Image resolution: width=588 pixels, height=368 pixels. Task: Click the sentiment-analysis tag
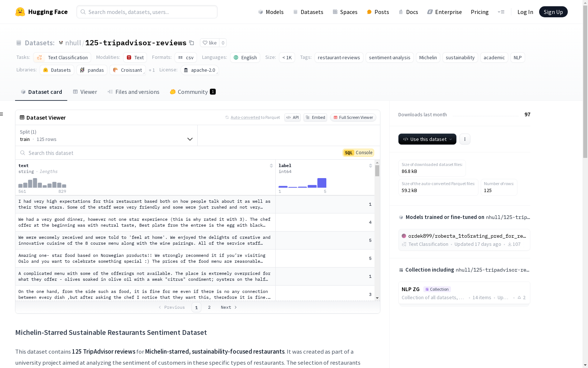pos(390,57)
